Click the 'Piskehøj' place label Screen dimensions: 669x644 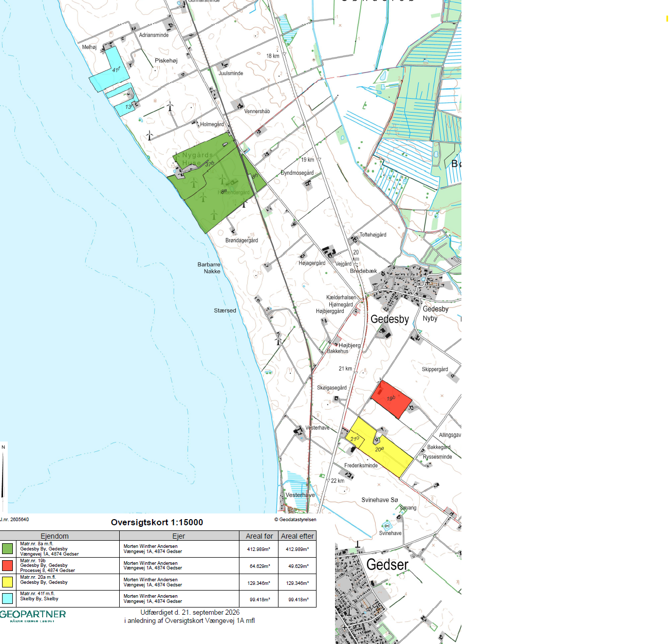coord(166,61)
